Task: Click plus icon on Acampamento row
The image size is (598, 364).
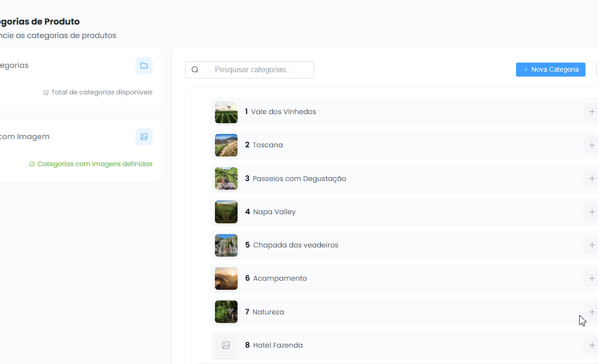Action: (592, 278)
